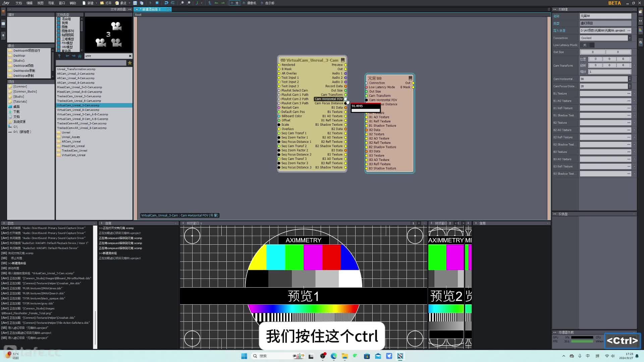This screenshot has width=644, height=362.
Task: Click the second icon on the left sidebar strip
Action: 3,24
